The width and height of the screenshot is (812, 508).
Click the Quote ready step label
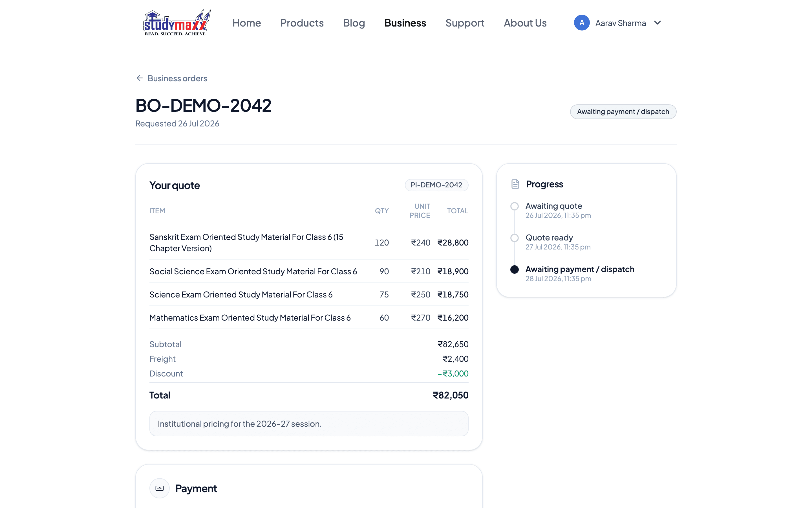coord(549,238)
